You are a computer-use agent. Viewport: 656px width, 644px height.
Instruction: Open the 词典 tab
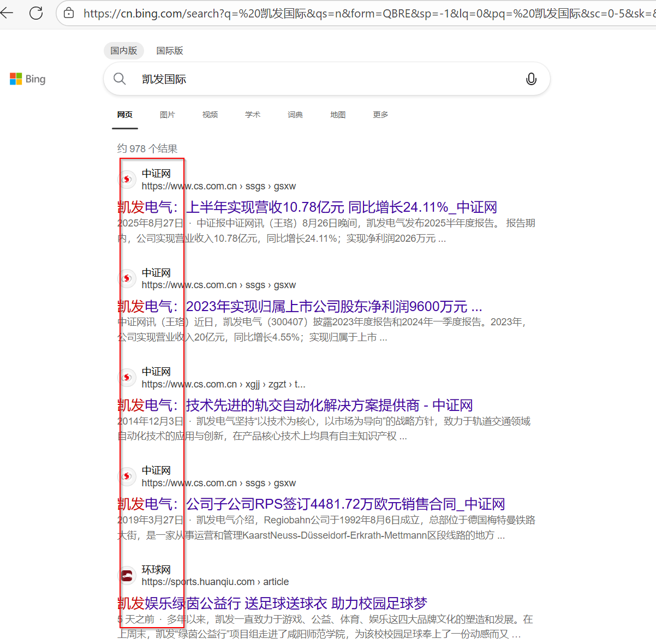[295, 115]
